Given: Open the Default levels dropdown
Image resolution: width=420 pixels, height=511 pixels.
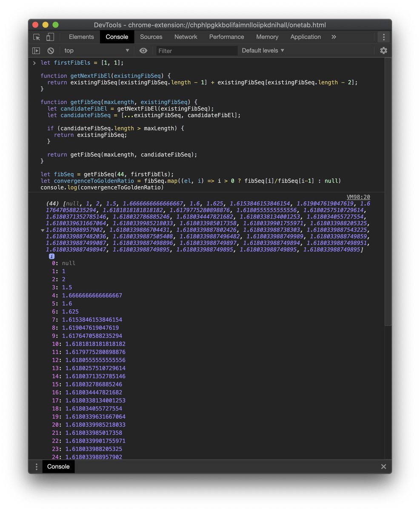Looking at the screenshot, I should click(263, 51).
